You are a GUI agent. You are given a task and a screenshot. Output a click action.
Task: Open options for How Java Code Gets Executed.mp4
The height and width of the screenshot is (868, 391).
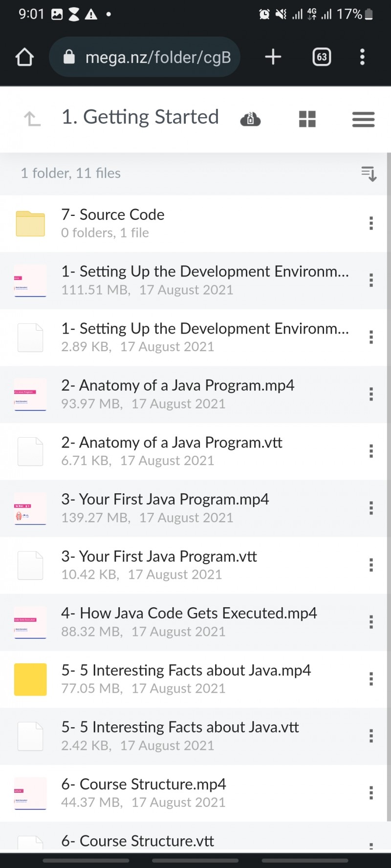coord(371,622)
